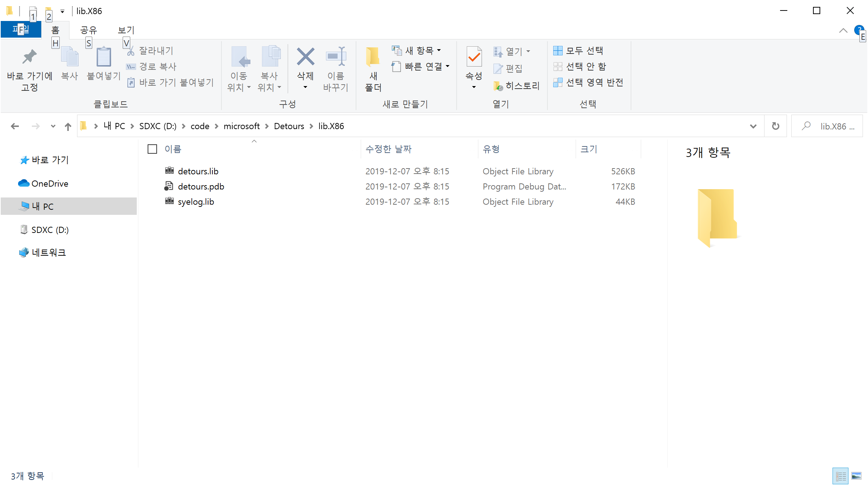Click the Delete (삭제) X icon
Screen dimensions: 868x485
coord(305,57)
